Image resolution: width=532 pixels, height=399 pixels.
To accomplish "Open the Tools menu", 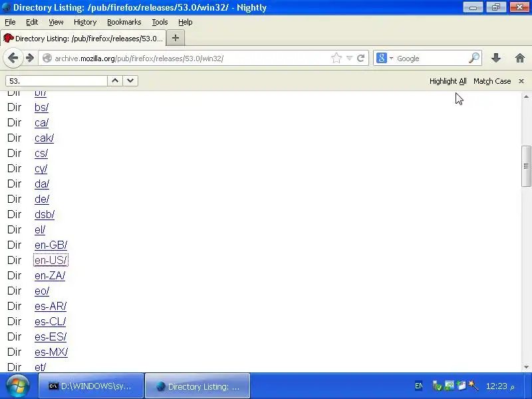I will (160, 22).
